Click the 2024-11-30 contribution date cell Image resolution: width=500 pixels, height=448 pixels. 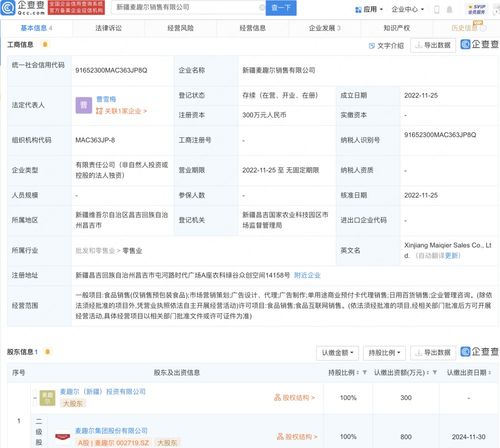tap(468, 437)
